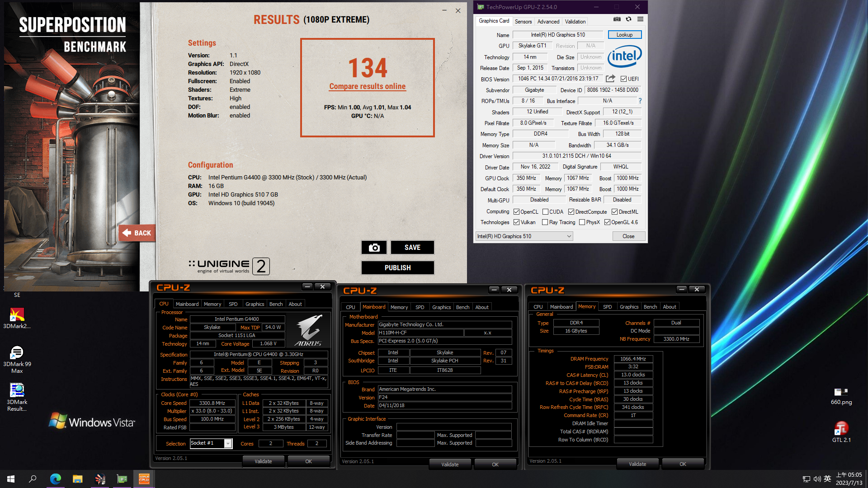
Task: Toggle the PhysX checkbox
Action: [x=582, y=222]
